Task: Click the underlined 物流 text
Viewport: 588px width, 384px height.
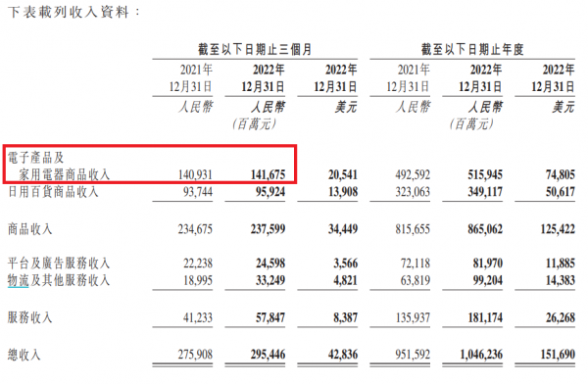Action: click(x=18, y=280)
